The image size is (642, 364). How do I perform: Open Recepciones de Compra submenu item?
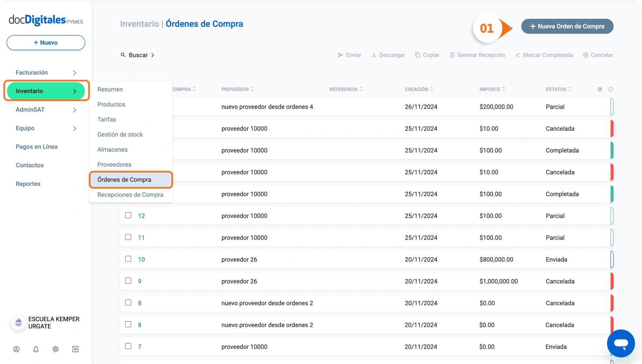point(130,195)
